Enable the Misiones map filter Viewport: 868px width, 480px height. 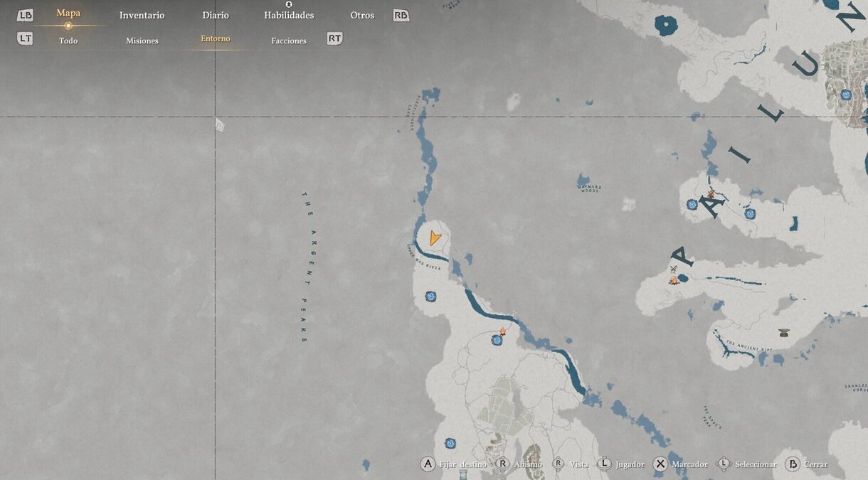click(142, 41)
